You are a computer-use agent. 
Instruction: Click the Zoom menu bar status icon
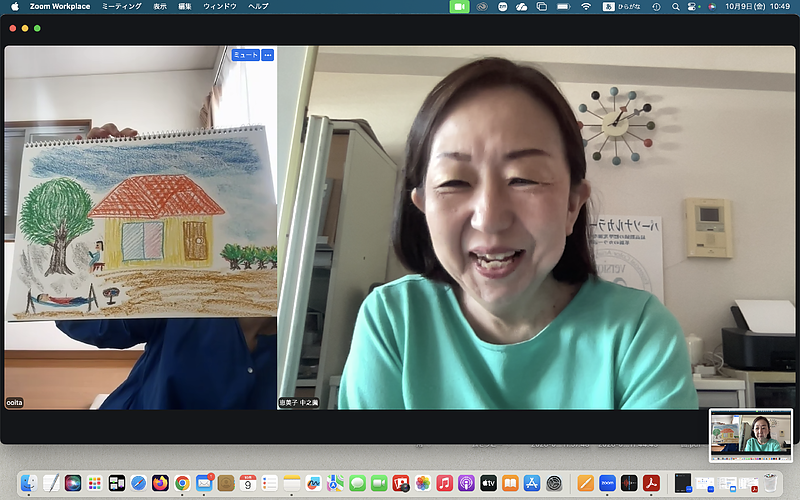503,7
